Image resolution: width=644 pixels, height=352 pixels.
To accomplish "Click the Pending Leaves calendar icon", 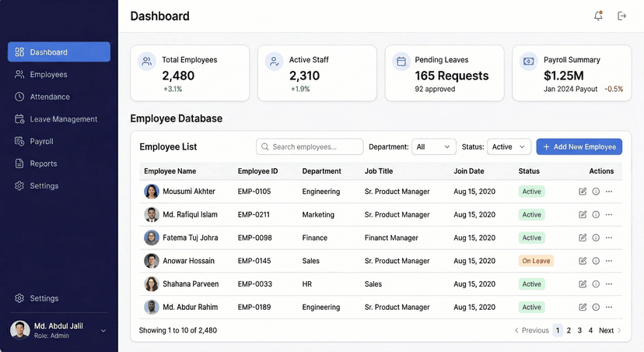I will point(401,62).
